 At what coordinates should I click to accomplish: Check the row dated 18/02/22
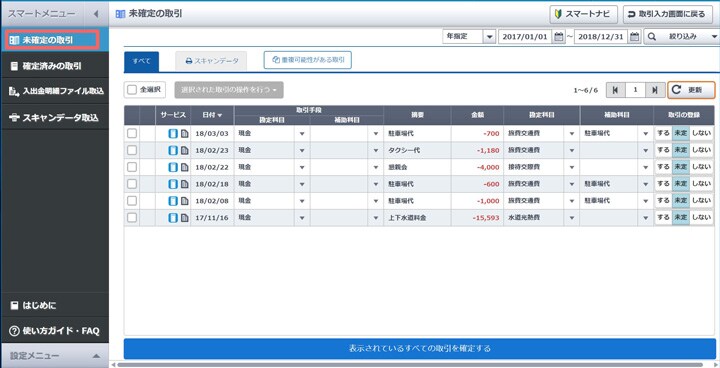(132, 167)
